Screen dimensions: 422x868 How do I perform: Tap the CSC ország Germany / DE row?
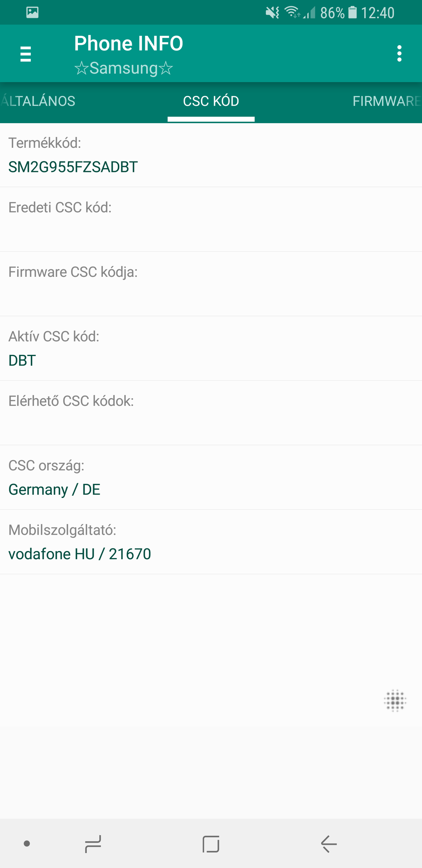point(211,478)
